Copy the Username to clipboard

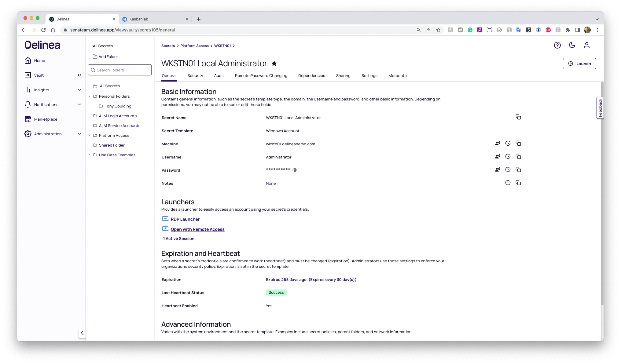[518, 157]
